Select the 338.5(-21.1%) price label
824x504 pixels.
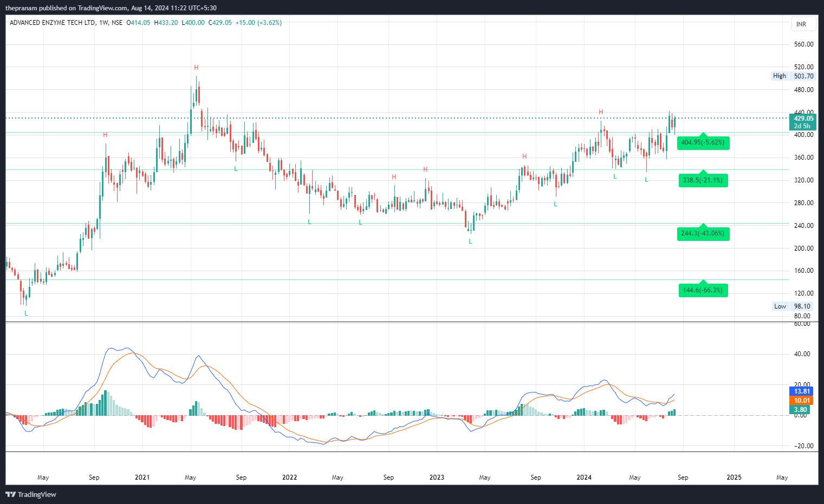pyautogui.click(x=703, y=180)
